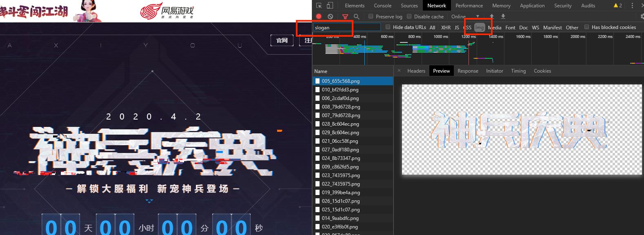Select request 009_c862fd5.png
The height and width of the screenshot is (235, 644).
(x=353, y=166)
